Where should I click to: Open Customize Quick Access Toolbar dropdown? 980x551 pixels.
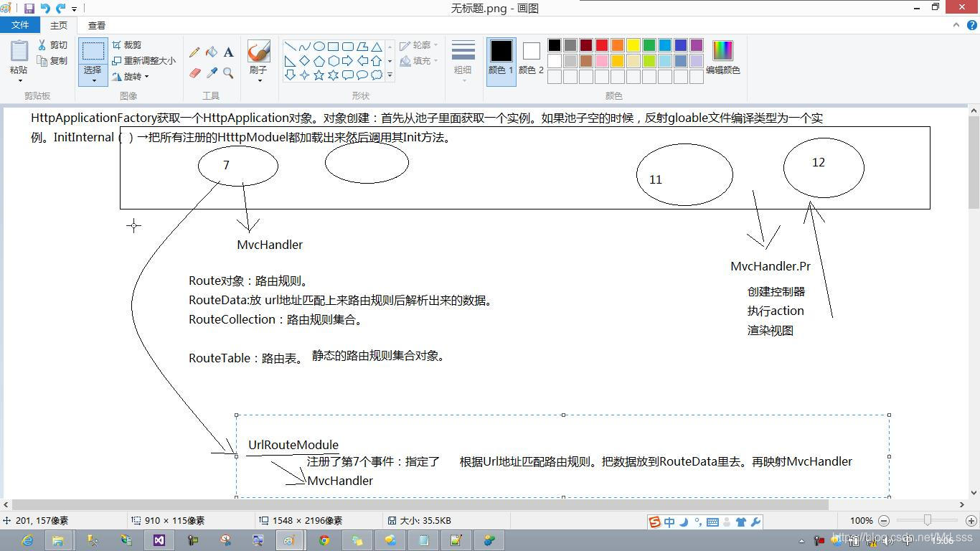click(x=74, y=9)
